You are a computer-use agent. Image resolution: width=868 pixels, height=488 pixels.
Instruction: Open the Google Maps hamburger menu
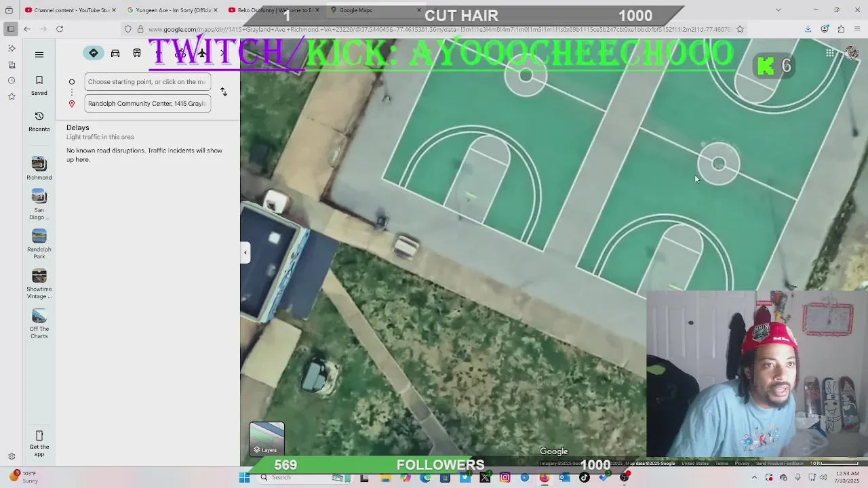pos(39,54)
